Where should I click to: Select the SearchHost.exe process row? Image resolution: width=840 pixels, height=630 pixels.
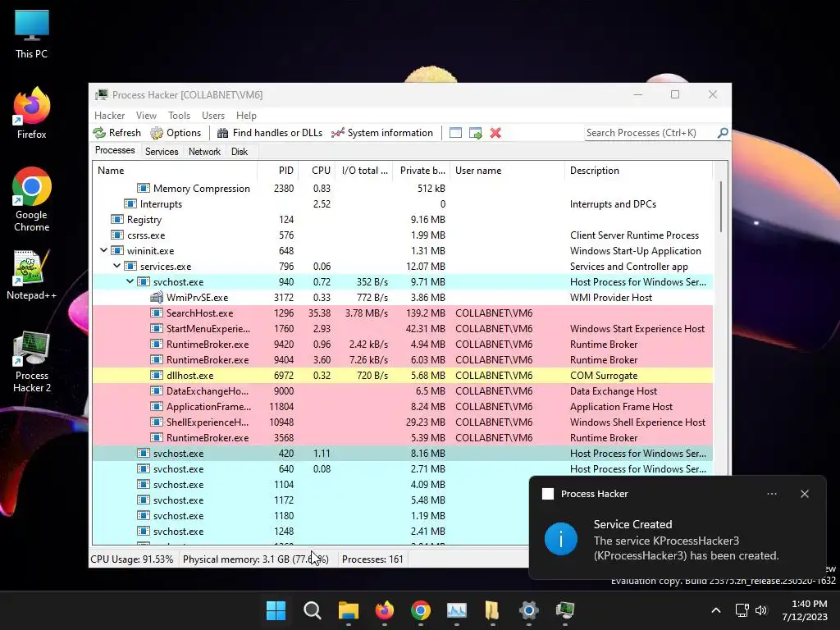[x=403, y=313]
